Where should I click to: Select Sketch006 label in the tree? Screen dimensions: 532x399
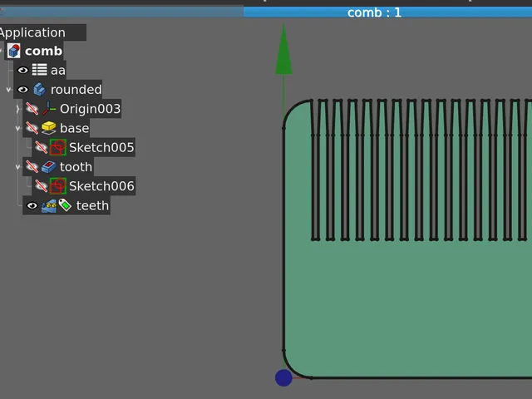(x=101, y=186)
